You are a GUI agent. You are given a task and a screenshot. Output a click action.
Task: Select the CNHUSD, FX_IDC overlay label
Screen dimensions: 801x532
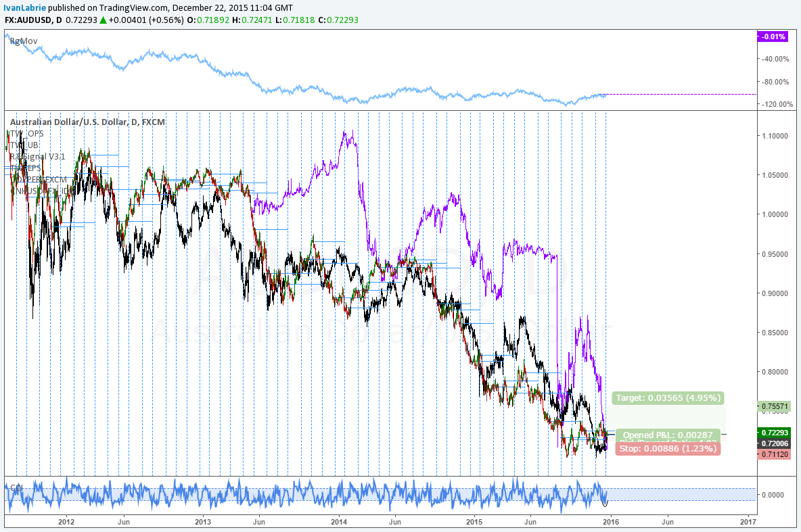pyautogui.click(x=41, y=191)
